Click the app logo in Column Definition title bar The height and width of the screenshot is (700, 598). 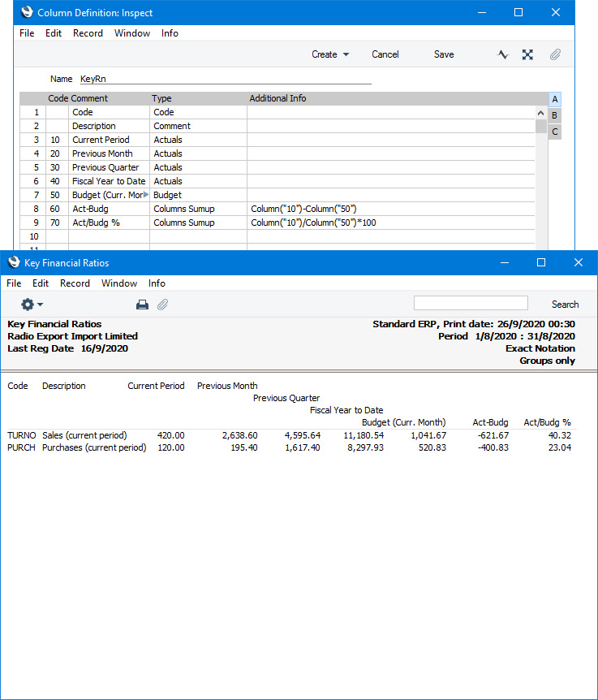click(x=27, y=12)
